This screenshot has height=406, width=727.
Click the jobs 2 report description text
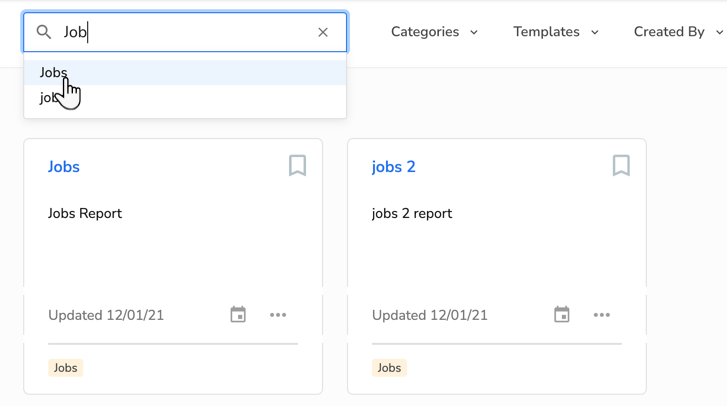click(x=412, y=213)
